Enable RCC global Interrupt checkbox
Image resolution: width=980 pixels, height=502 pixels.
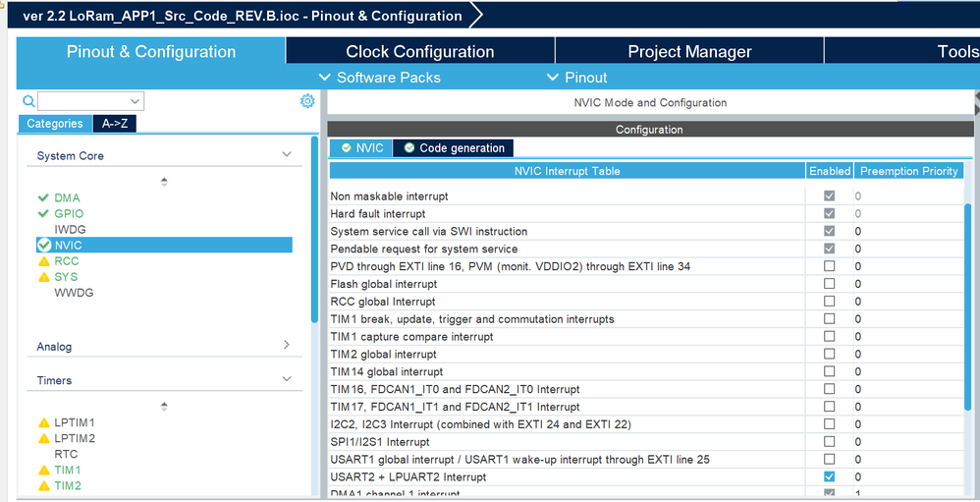[829, 301]
